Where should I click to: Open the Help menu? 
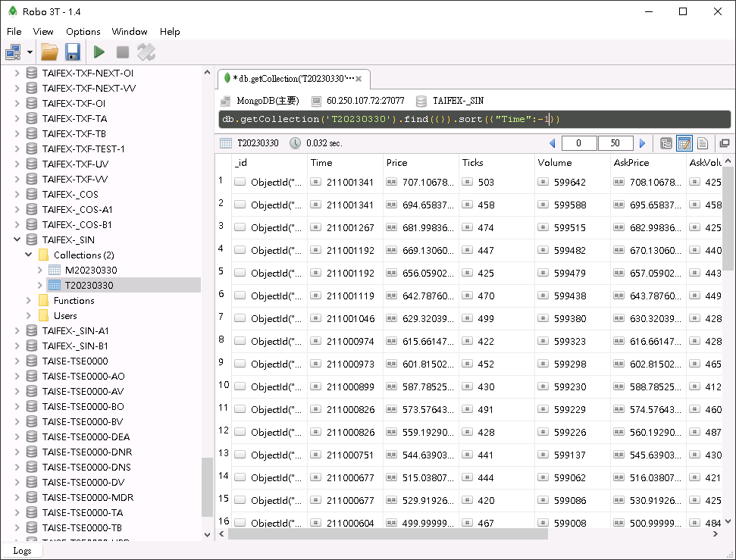170,32
